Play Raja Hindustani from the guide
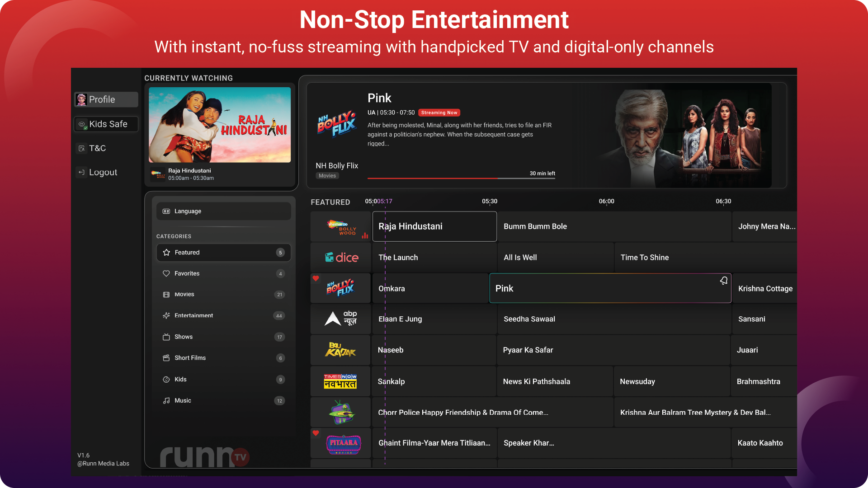The image size is (868, 488). click(434, 226)
